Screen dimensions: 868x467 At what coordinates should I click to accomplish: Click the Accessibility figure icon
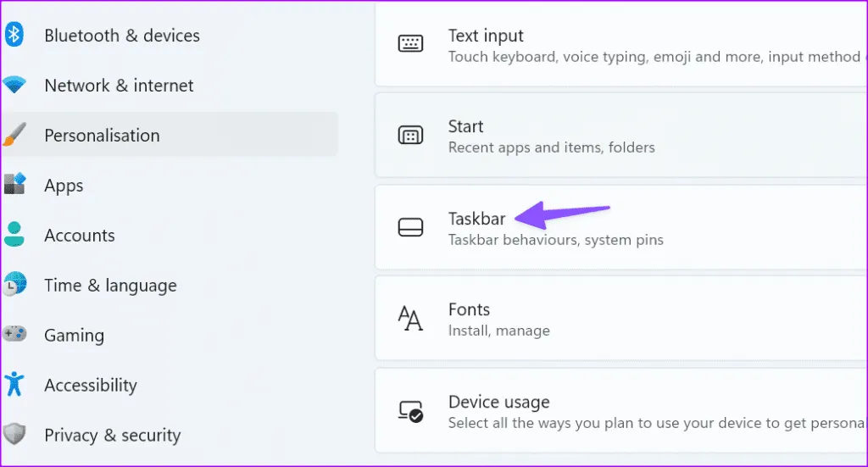point(14,385)
